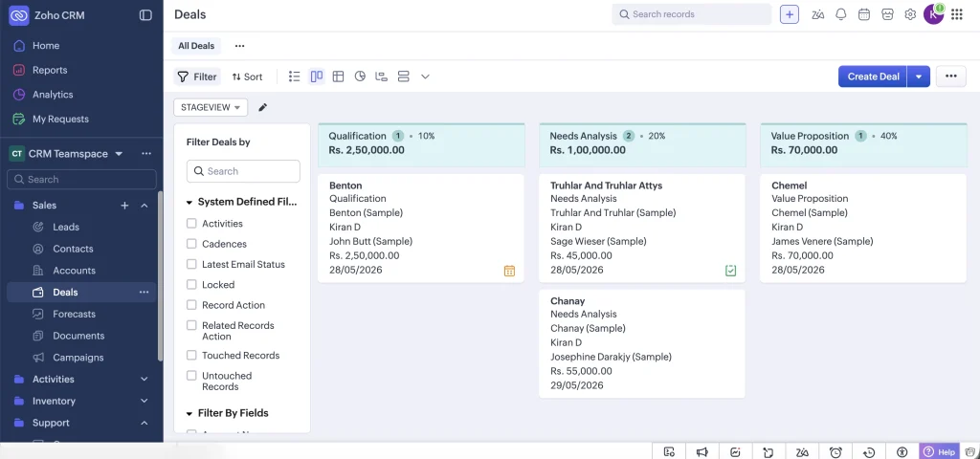
Task: Open more options next to All Deals
Action: click(x=239, y=46)
